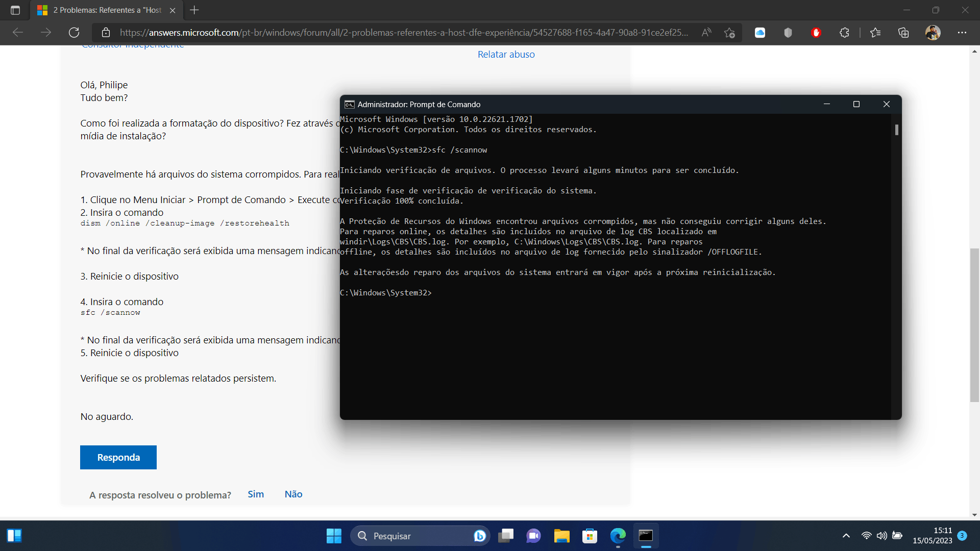This screenshot has height=551, width=980.
Task: Open the Favorites list icon
Action: point(875,33)
